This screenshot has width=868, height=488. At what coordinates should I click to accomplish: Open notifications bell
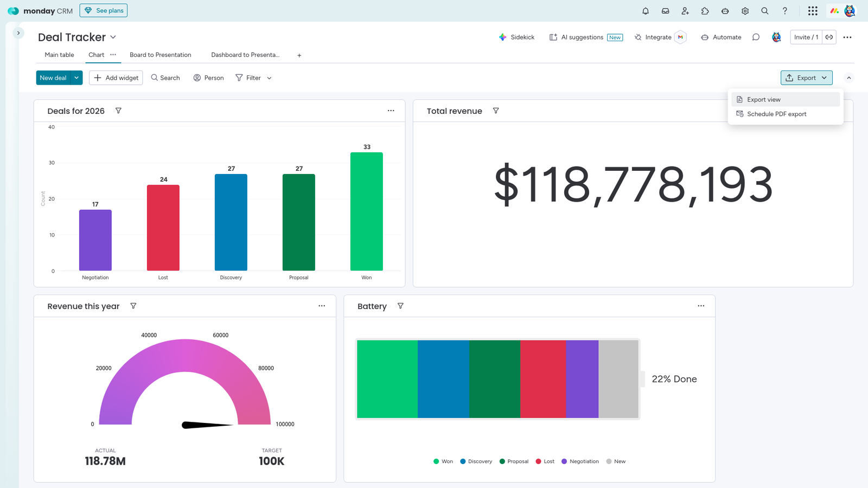click(x=646, y=10)
